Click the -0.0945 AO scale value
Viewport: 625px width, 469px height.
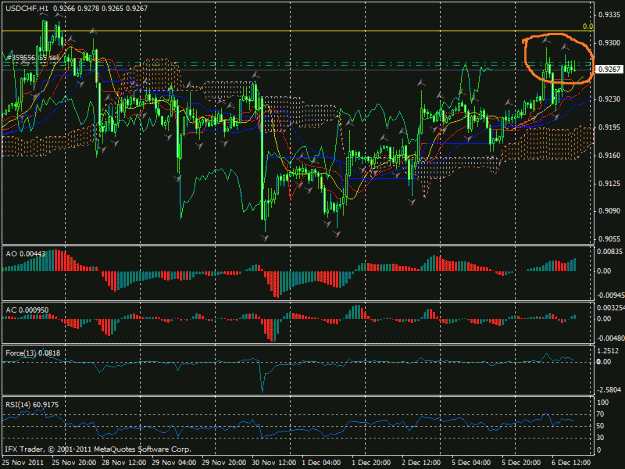610,296
